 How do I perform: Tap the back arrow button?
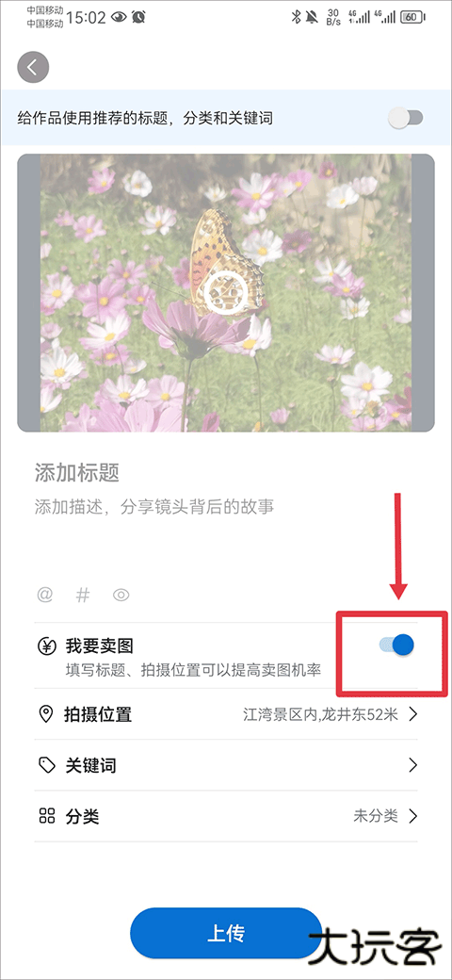pyautogui.click(x=33, y=67)
